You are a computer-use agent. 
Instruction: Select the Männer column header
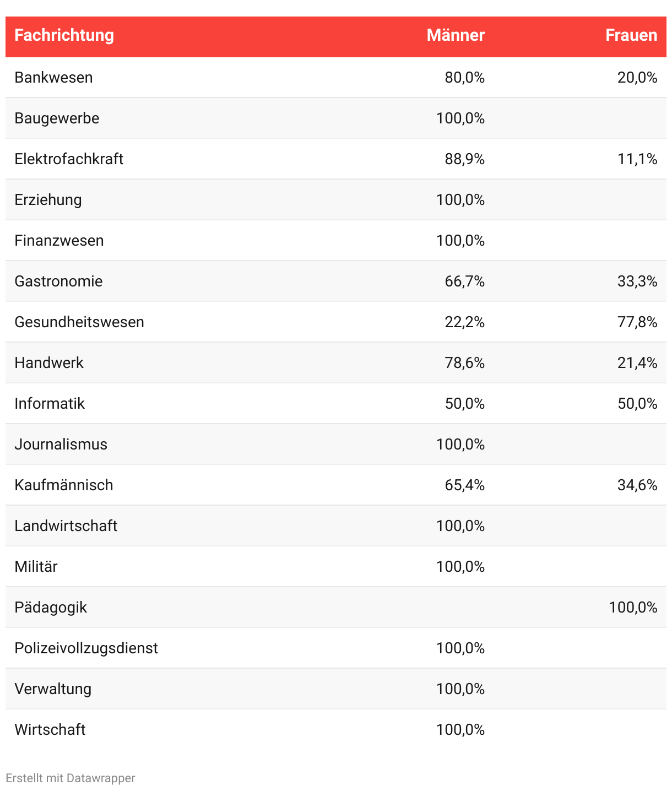point(456,35)
